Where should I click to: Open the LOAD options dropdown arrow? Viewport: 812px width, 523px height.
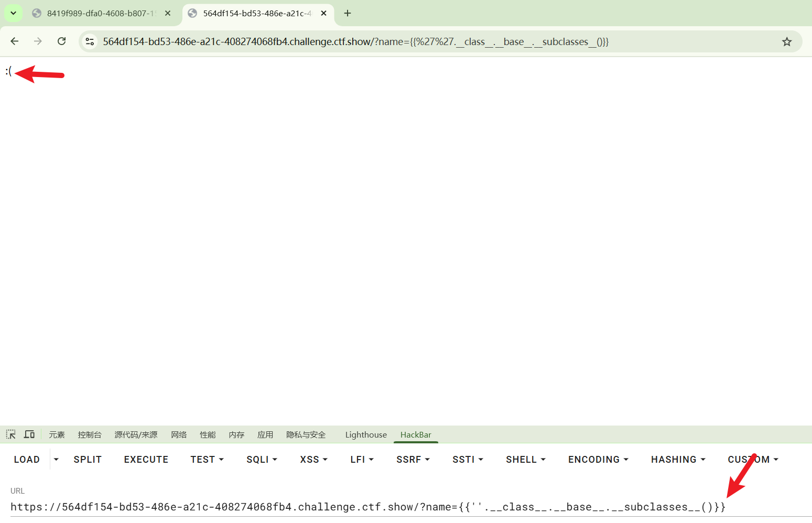pyautogui.click(x=56, y=460)
